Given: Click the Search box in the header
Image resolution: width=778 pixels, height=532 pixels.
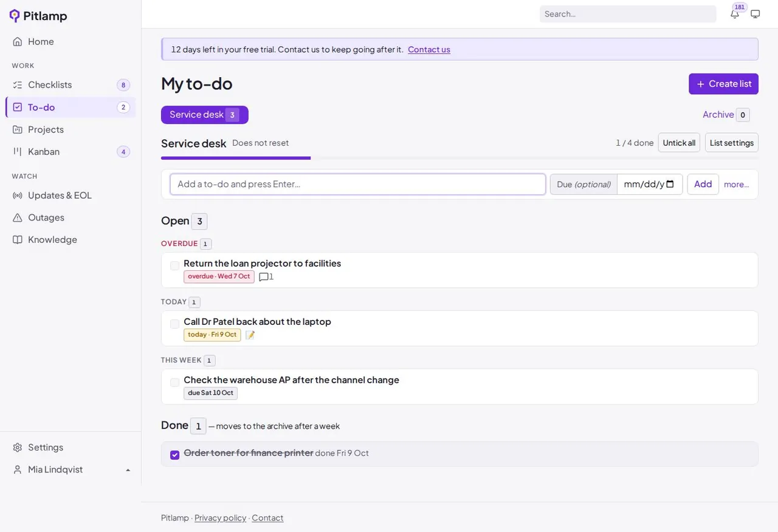Looking at the screenshot, I should click(x=628, y=14).
